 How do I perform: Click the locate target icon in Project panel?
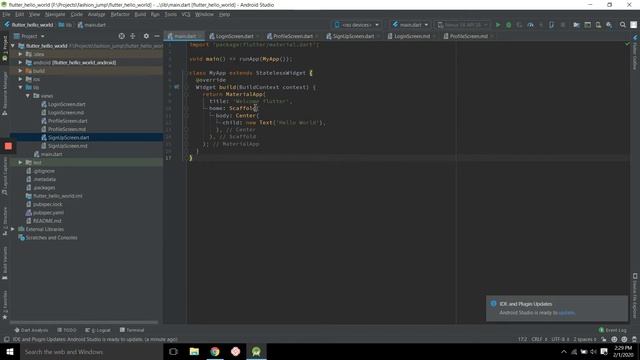122,36
